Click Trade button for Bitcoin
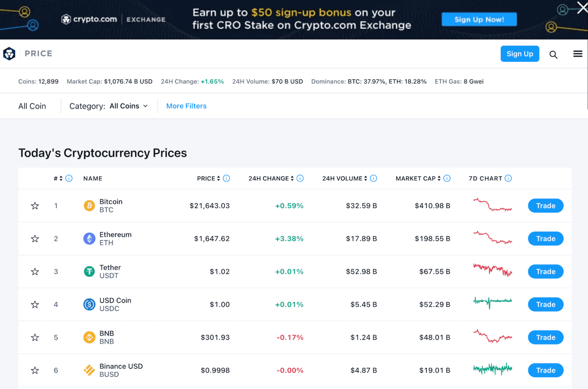This screenshot has height=389, width=588. 545,205
